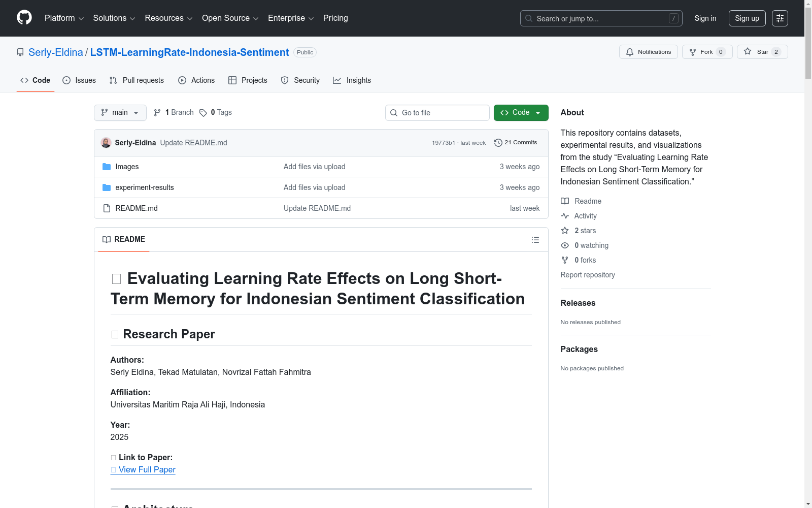812x508 pixels.
Task: Click the book icon next to Readme
Action: 565,201
